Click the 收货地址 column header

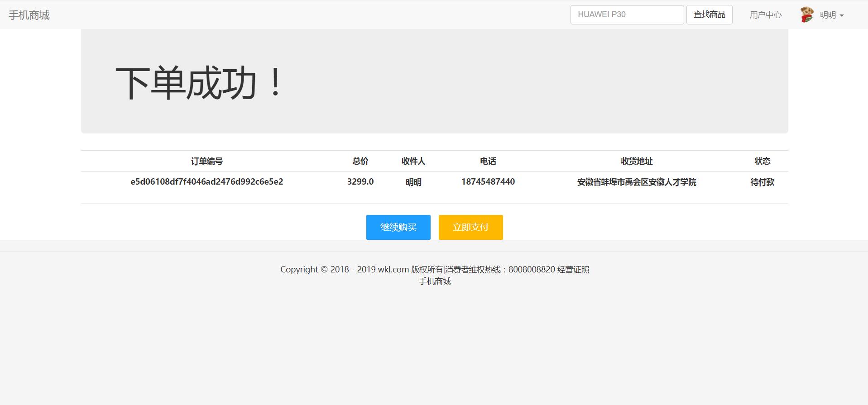(637, 161)
